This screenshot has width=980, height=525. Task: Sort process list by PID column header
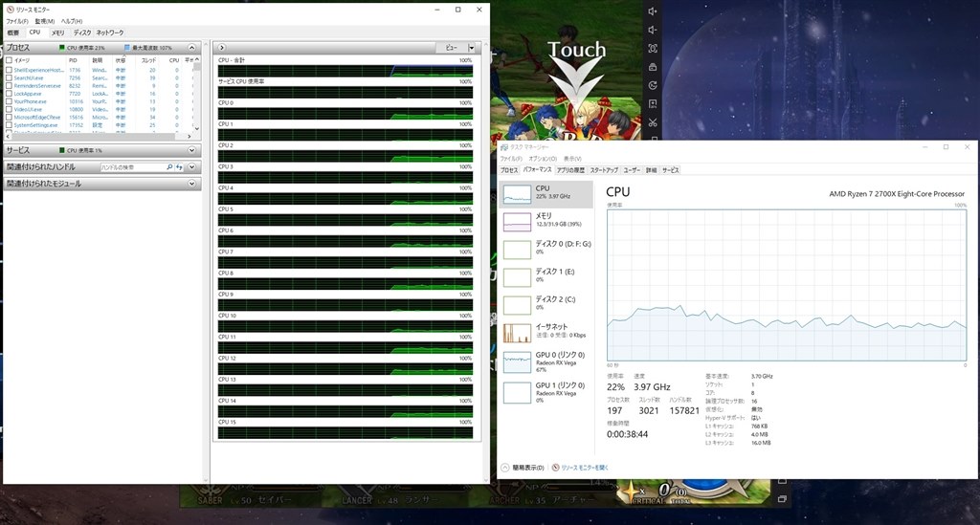click(73, 60)
